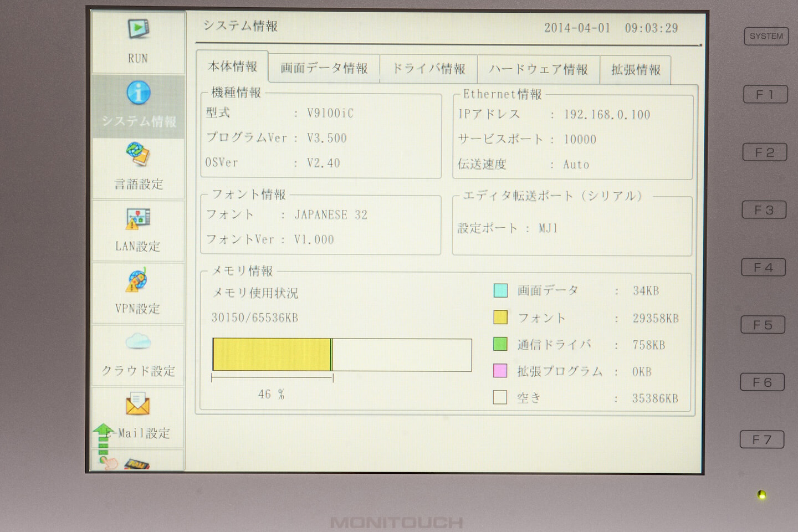Click the memory usage progress bar
This screenshot has width=798, height=532.
(x=342, y=355)
